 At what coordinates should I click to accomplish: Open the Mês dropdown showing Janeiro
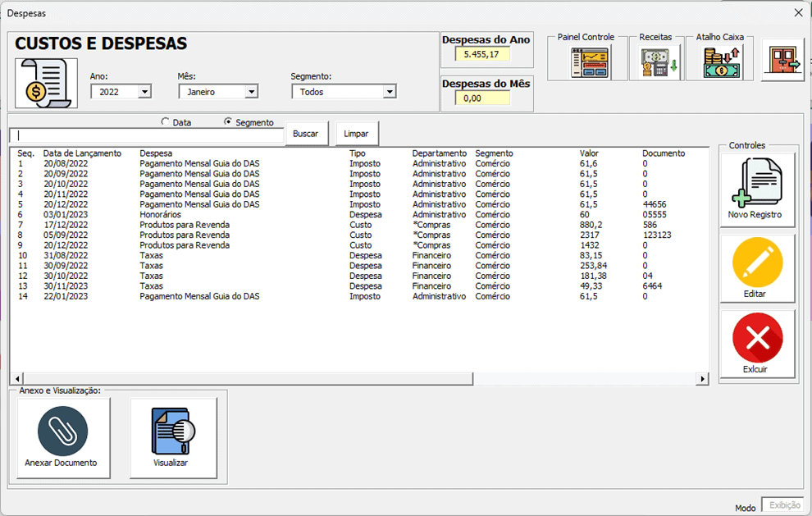(x=251, y=92)
